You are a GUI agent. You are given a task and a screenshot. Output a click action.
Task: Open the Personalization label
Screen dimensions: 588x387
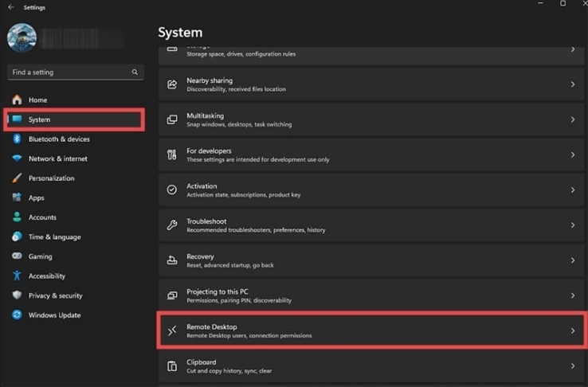(x=52, y=178)
